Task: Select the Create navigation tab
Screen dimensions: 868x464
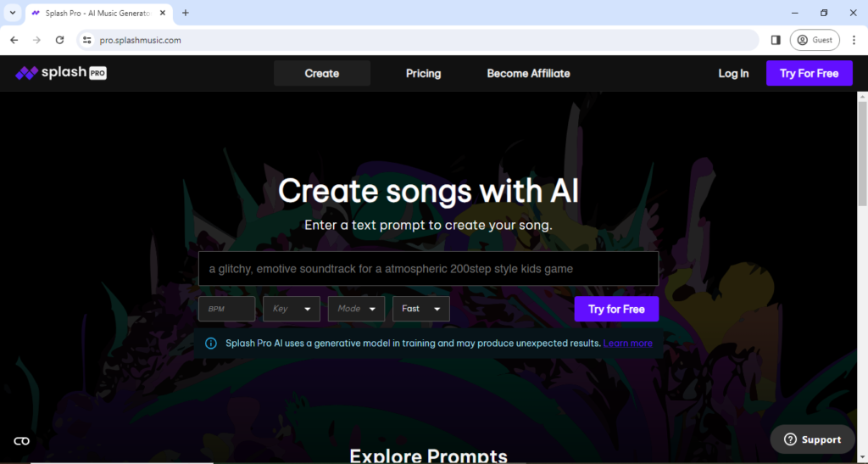Action: [321, 74]
